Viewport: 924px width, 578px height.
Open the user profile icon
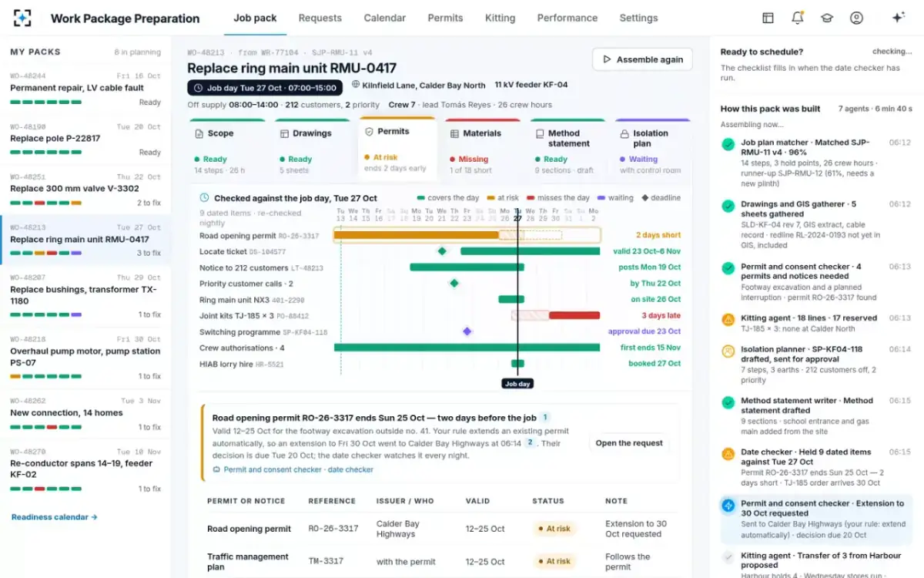tap(856, 18)
